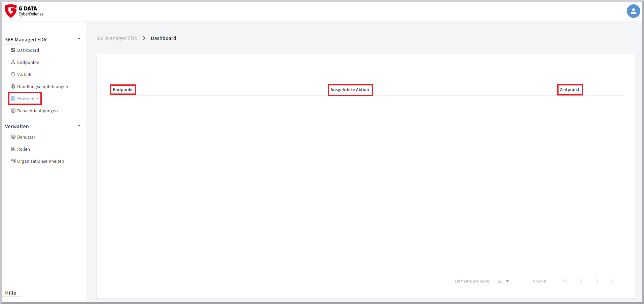The width and height of the screenshot is (644, 304).
Task: Open the user account avatar menu
Action: click(x=633, y=11)
